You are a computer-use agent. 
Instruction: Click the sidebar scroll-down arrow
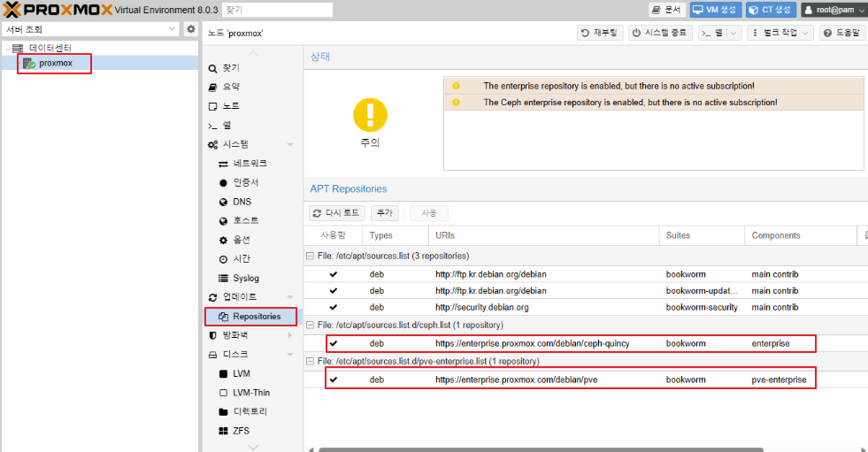(253, 447)
